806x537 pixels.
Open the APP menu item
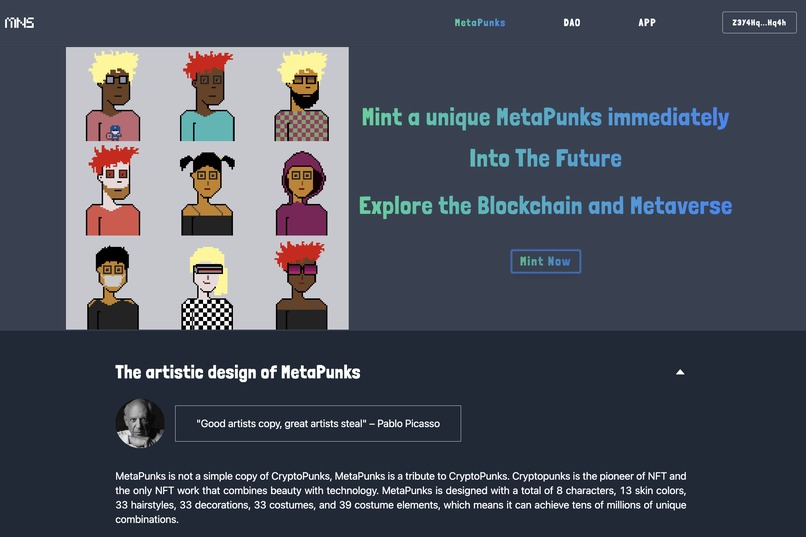click(x=647, y=23)
